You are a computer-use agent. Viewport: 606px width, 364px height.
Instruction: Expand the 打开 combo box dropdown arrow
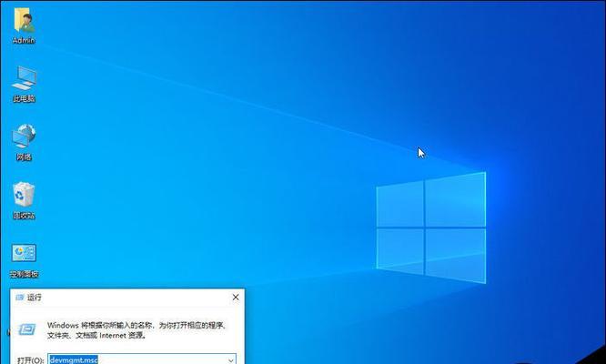(229, 359)
